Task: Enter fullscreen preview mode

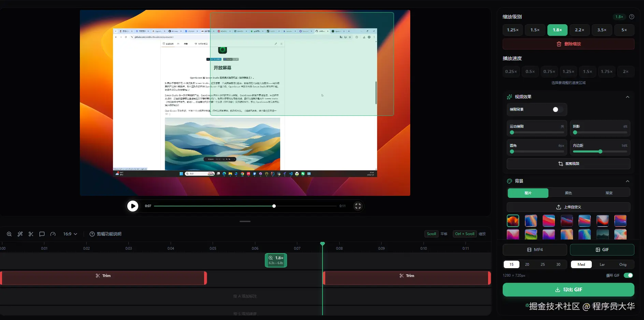Action: tap(358, 206)
